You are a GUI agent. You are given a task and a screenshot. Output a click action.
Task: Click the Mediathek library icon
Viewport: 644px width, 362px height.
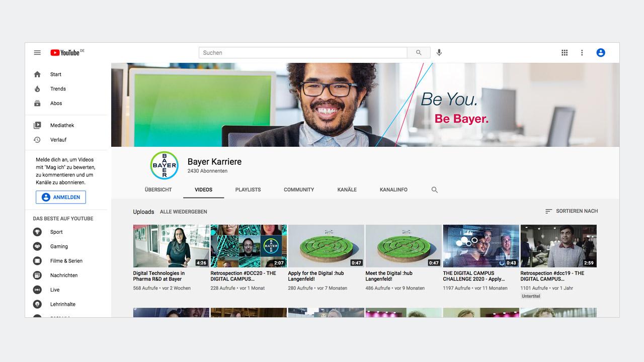tap(37, 126)
